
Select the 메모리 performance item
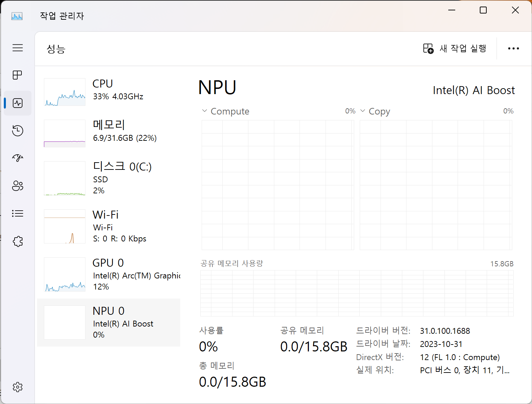[x=109, y=134]
